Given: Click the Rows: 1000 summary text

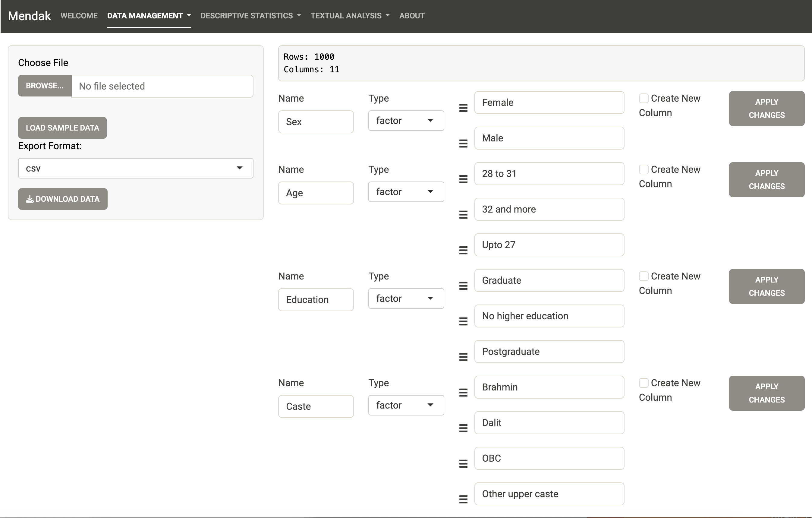Looking at the screenshot, I should click(x=309, y=57).
